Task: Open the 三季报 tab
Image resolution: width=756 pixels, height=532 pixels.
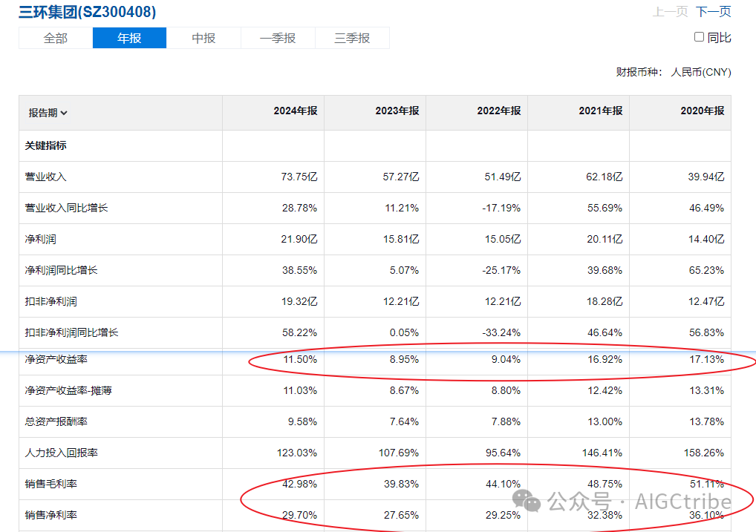Action: (x=352, y=38)
